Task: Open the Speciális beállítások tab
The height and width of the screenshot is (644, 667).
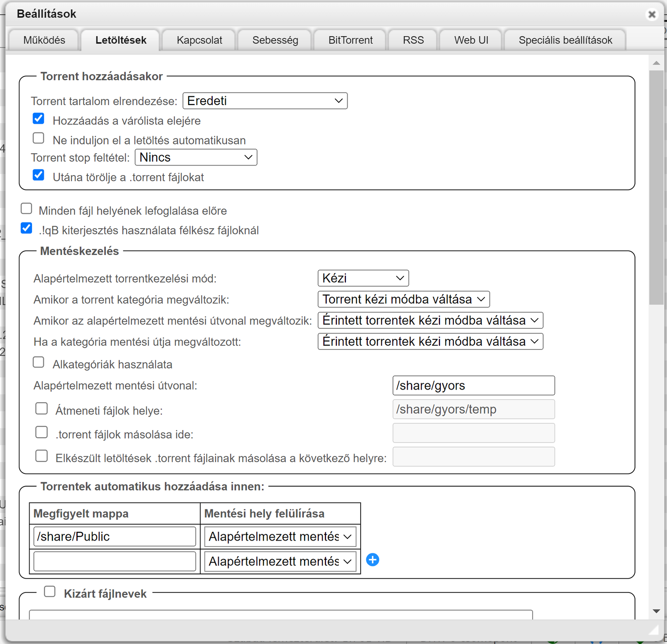Action: pos(565,40)
